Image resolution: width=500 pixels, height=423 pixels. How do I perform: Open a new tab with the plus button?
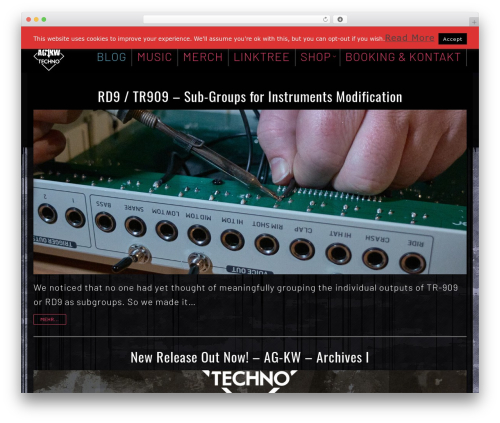[474, 22]
